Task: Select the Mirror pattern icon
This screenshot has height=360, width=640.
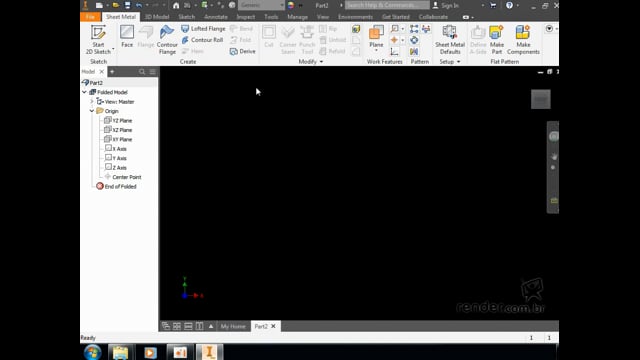Action: [x=414, y=51]
